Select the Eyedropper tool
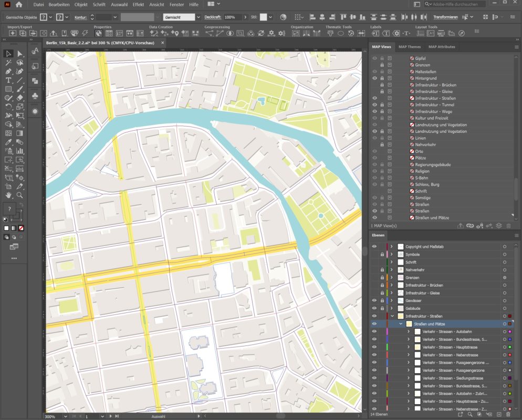Image resolution: width=522 pixels, height=420 pixels. tap(7, 141)
